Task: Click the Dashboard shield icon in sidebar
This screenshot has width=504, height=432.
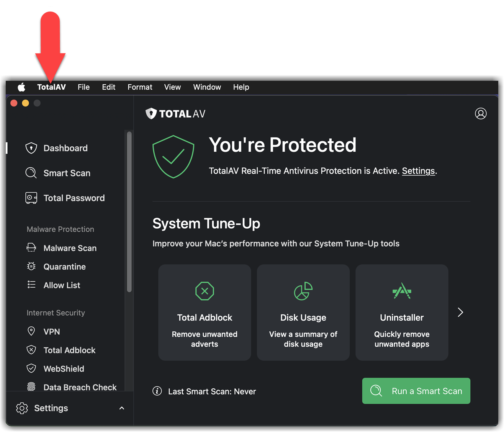Action: 31,148
